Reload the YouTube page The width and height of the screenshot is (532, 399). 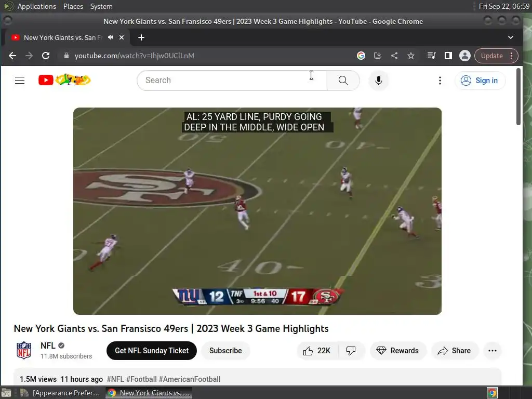pyautogui.click(x=46, y=56)
